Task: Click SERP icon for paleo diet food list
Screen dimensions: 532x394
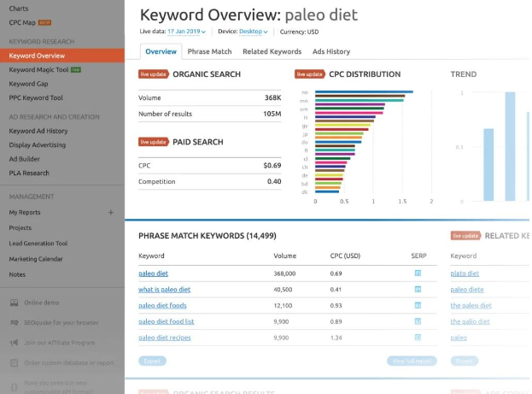Action: [x=418, y=321]
